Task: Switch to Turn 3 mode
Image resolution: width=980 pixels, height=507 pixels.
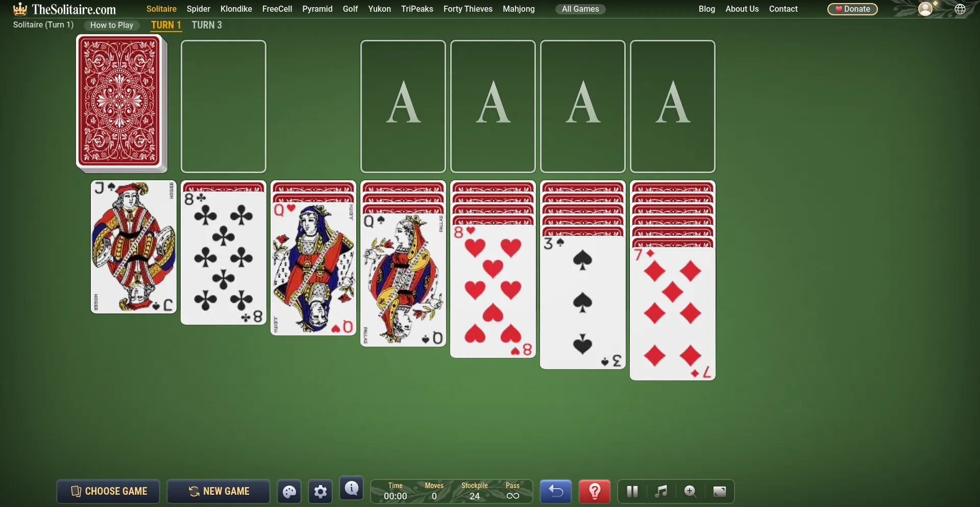Action: click(x=207, y=25)
